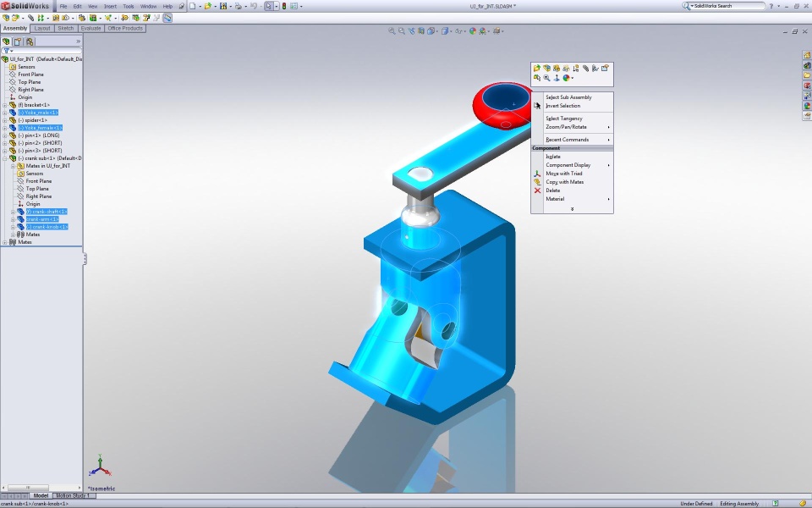Click the Zoom to Fit magnifier icon

tap(392, 31)
